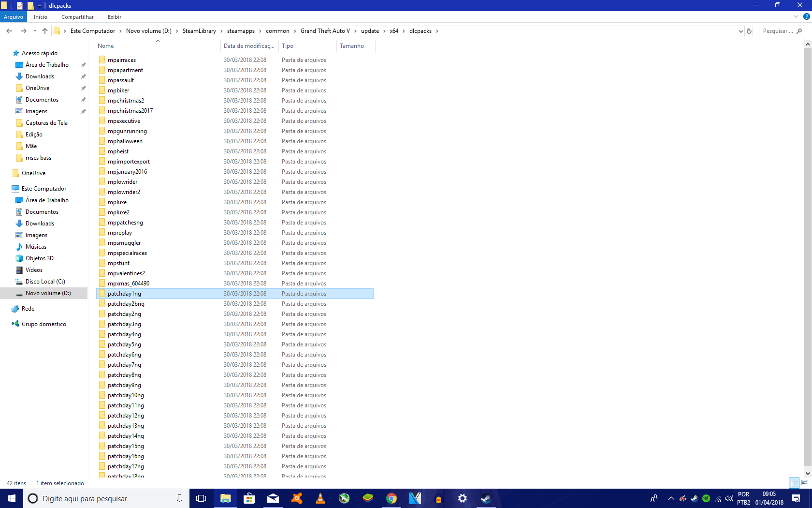Select the patchday2bng folder icon
Screen dimensions: 812x508
coord(102,304)
